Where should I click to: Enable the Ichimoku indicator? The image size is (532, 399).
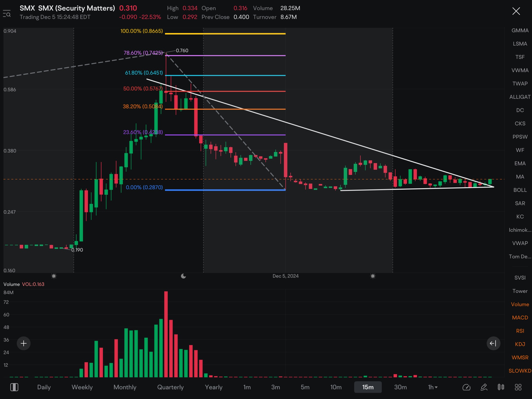[x=520, y=230]
